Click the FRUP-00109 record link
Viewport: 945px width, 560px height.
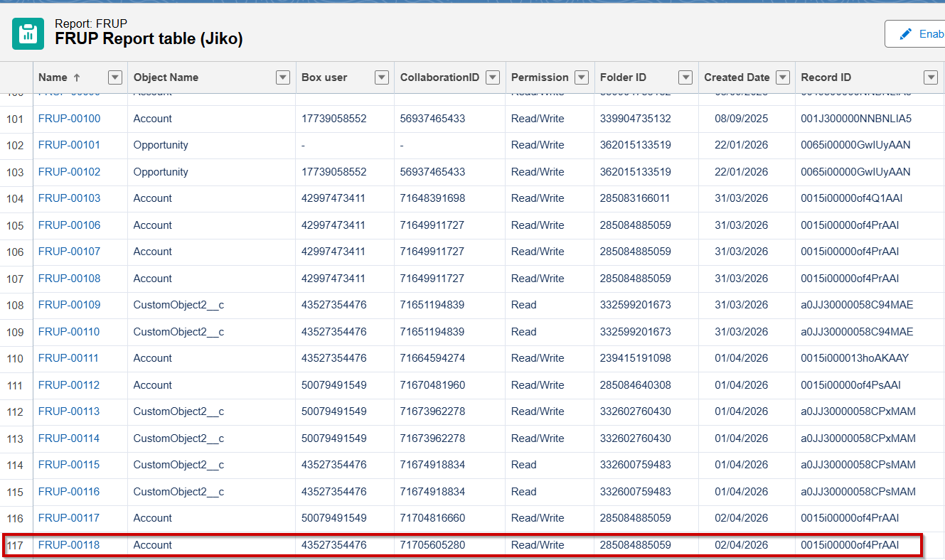pos(69,305)
